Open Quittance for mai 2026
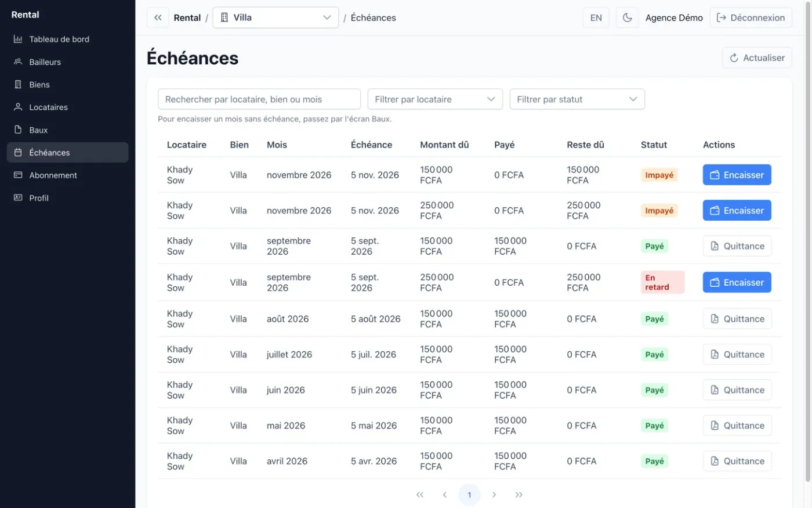 pos(737,426)
